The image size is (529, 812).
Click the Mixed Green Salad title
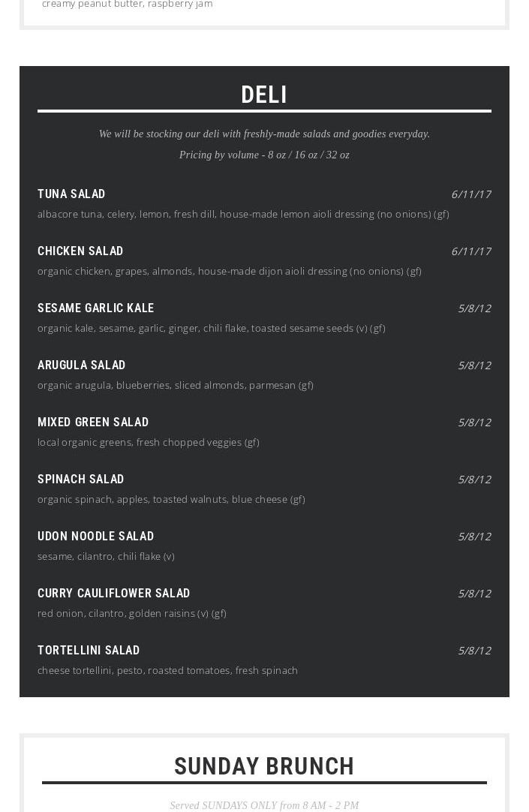pos(93,423)
